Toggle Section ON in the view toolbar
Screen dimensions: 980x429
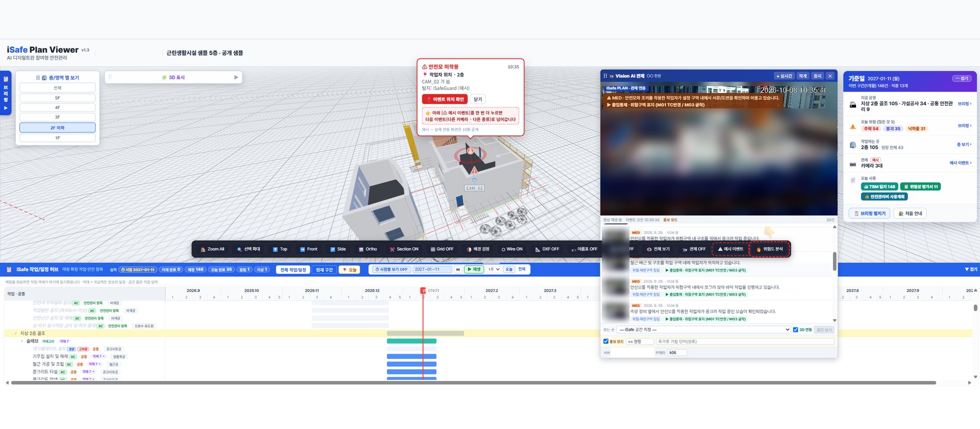tap(404, 249)
